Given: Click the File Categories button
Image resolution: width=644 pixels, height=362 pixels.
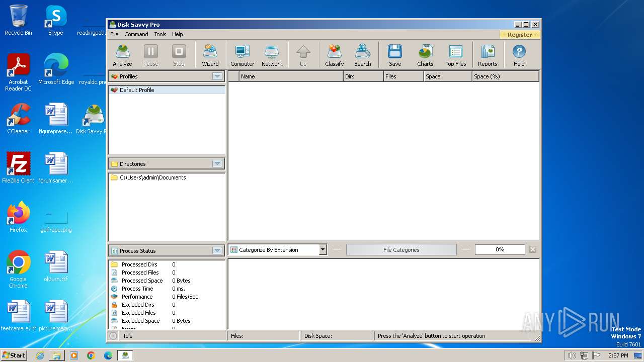Looking at the screenshot, I should (401, 250).
